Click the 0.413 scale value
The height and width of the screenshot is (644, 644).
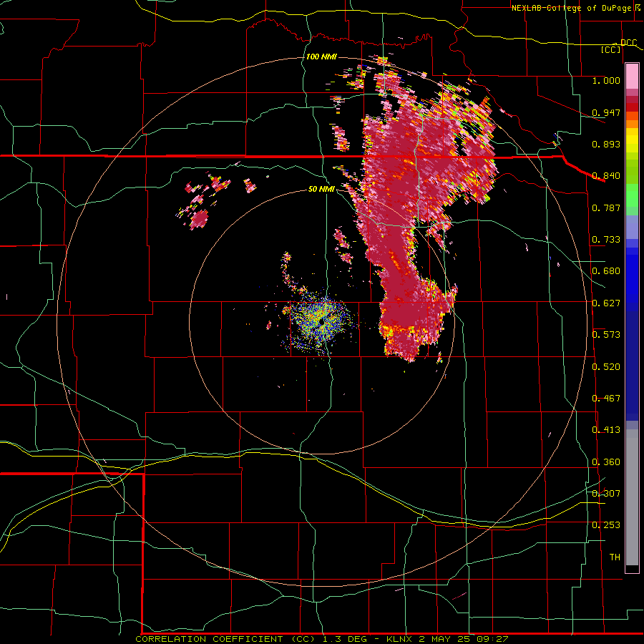click(606, 430)
